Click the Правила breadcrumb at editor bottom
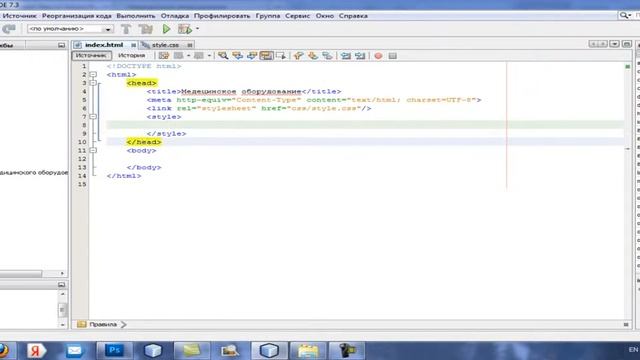Viewport: 640px width, 360px height. click(103, 324)
